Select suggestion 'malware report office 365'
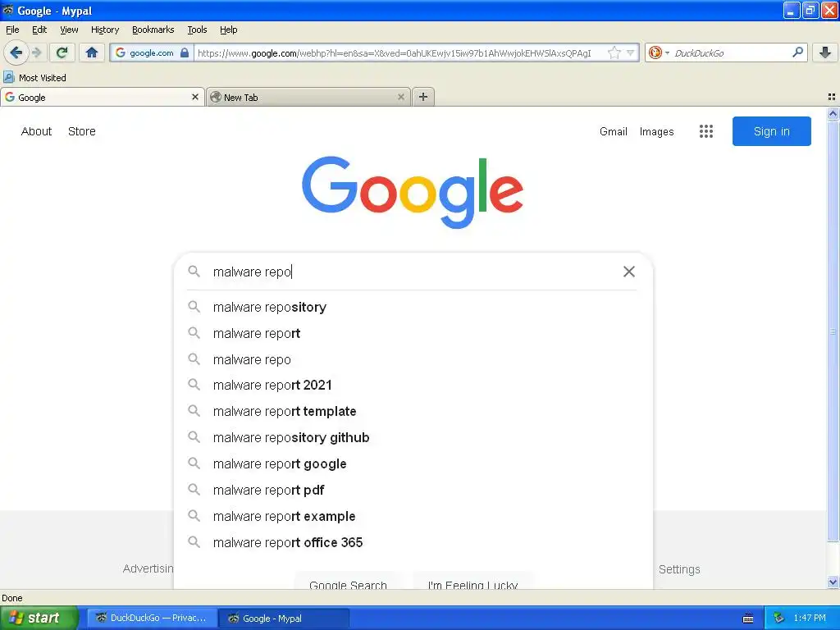 (x=413, y=543)
